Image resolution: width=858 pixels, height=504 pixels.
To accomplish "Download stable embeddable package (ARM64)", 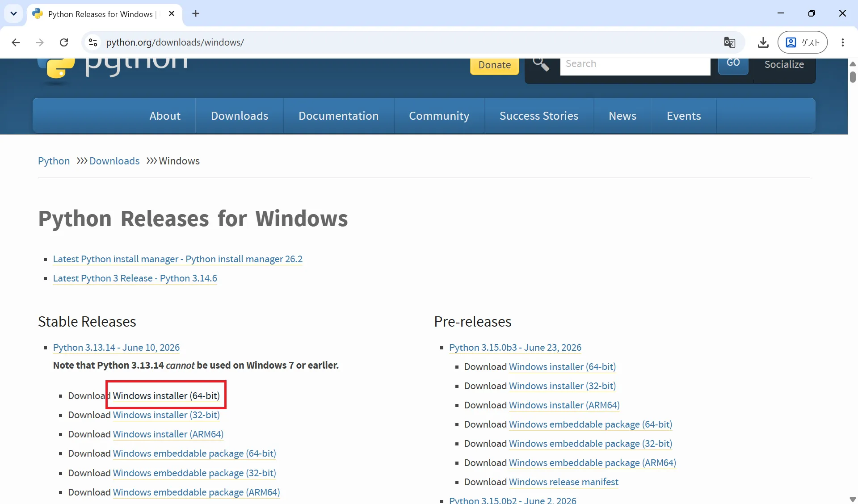I will coord(196,492).
